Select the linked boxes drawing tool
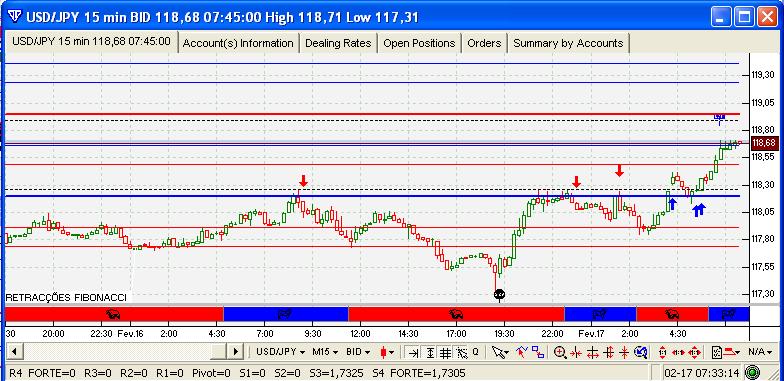 (538, 352)
